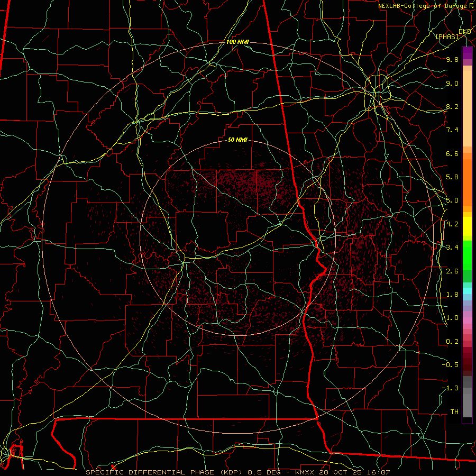Click the "9.0" scale value
The width and height of the screenshot is (476, 476).
(452, 83)
